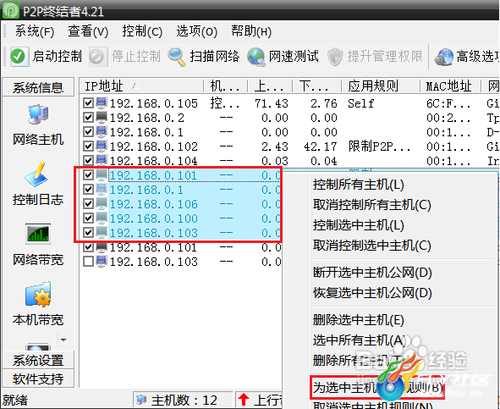The image size is (500, 409).
Task: Sort by the 下... download column header
Action: [x=317, y=86]
